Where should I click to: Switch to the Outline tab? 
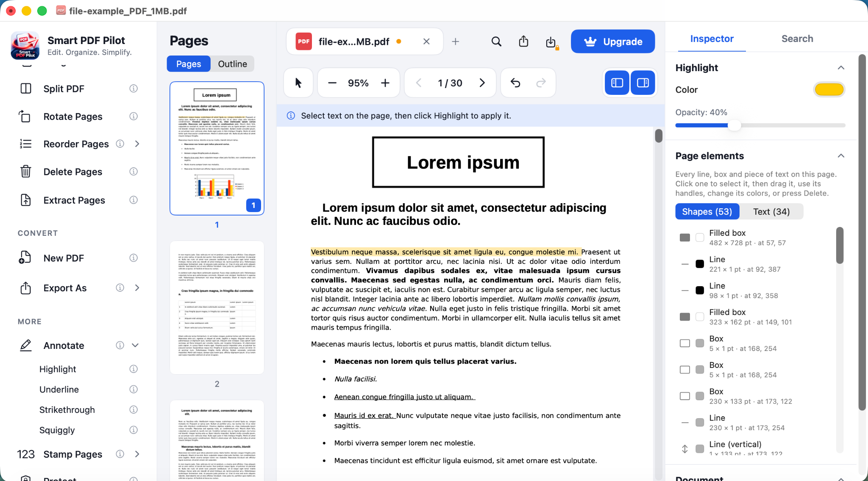(232, 64)
